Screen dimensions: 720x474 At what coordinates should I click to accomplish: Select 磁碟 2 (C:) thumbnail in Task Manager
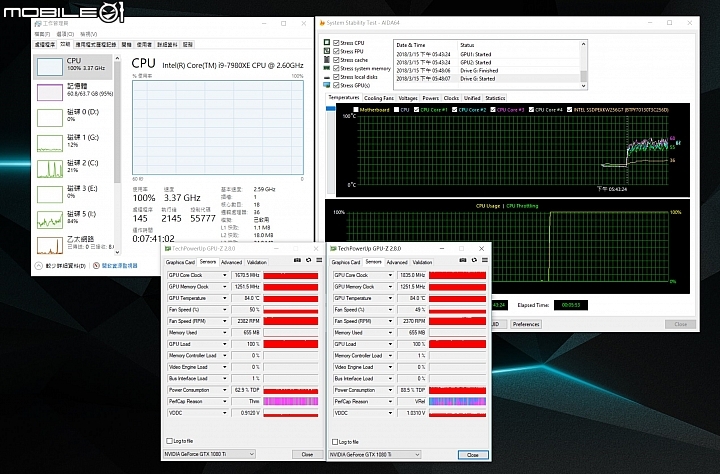pos(50,169)
